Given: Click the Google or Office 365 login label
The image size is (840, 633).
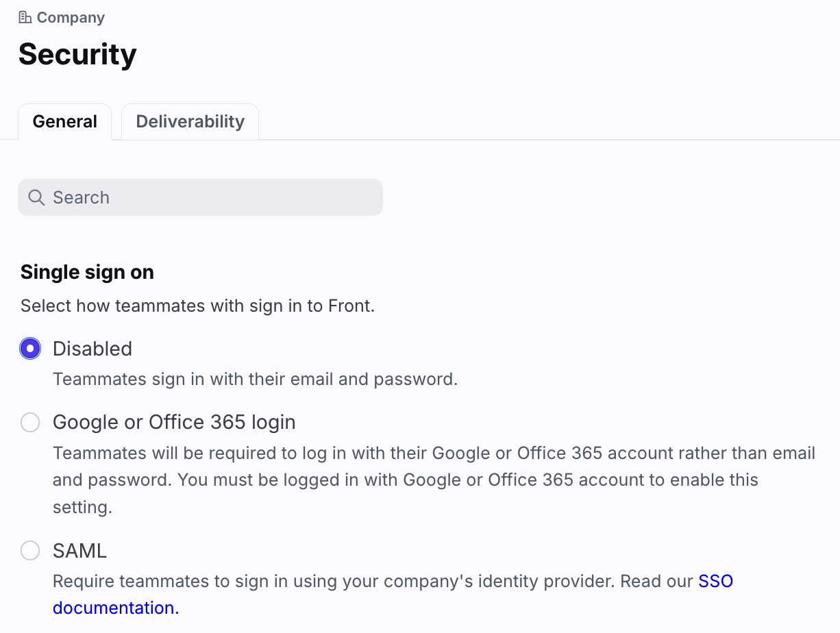Looking at the screenshot, I should 174,423.
